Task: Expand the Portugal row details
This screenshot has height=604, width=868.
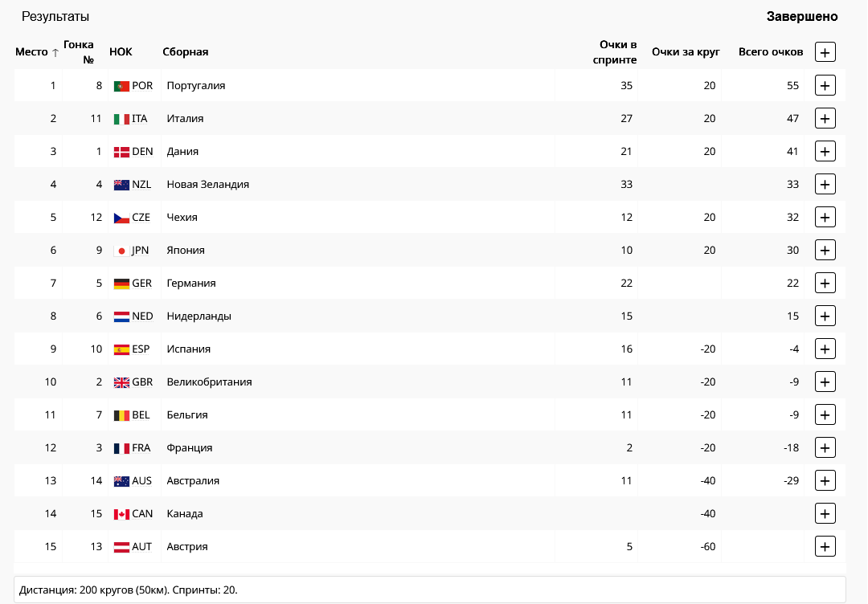Action: tap(825, 85)
